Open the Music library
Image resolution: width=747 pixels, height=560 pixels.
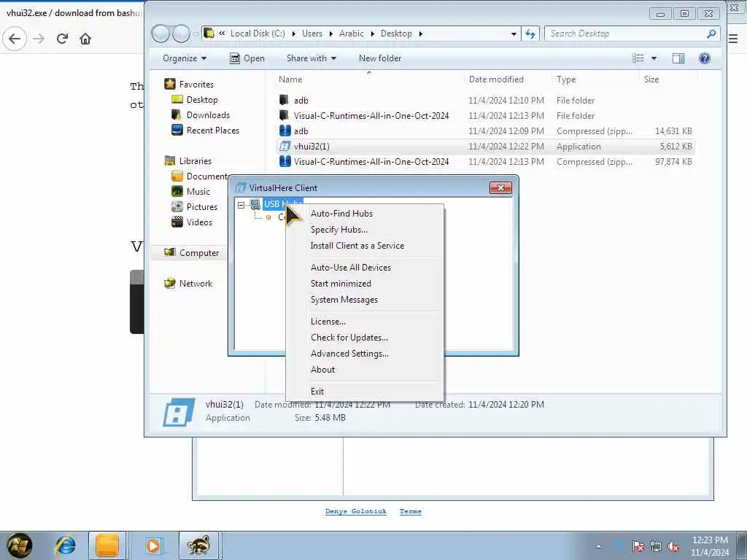(x=198, y=192)
